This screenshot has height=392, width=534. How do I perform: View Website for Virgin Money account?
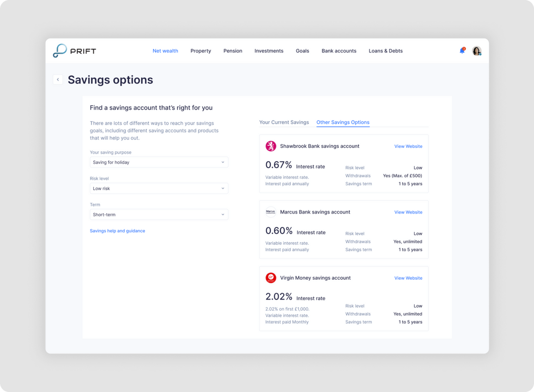pos(408,278)
